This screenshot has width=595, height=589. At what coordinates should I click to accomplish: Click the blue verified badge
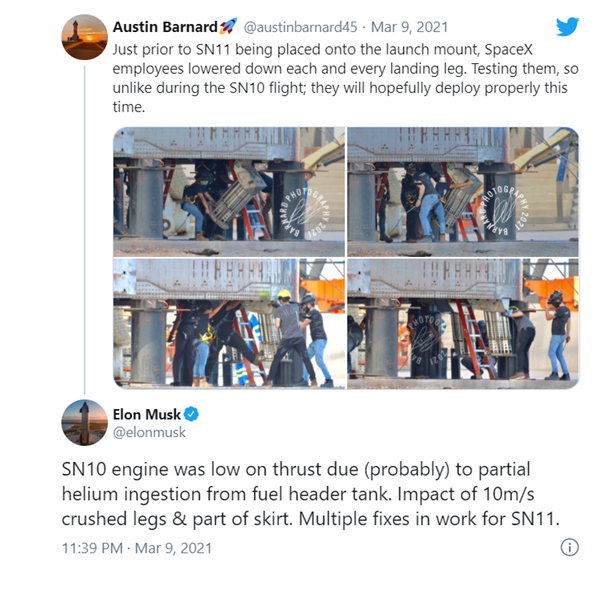(191, 414)
